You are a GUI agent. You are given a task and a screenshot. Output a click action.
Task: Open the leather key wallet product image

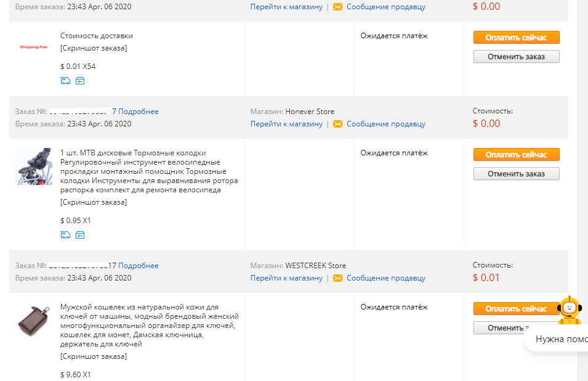tap(34, 320)
